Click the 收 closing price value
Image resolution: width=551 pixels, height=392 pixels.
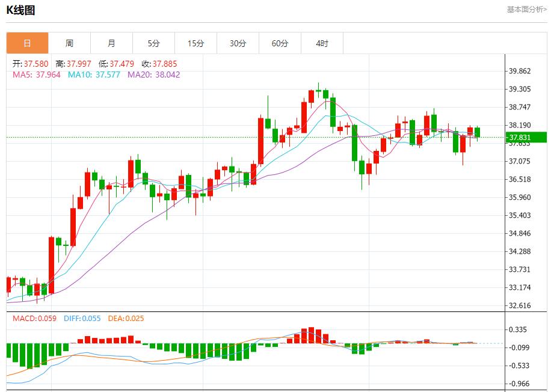coord(160,63)
